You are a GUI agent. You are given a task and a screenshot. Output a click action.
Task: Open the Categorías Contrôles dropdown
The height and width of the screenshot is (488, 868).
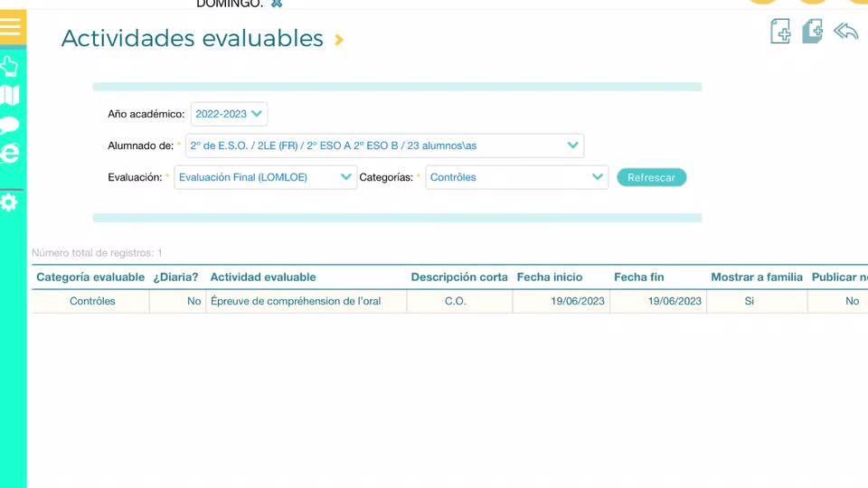click(x=517, y=177)
